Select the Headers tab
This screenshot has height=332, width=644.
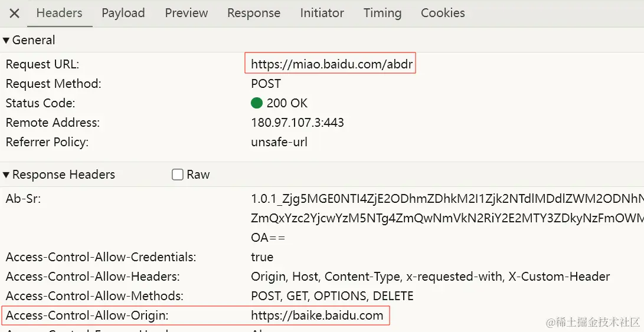[x=60, y=13]
